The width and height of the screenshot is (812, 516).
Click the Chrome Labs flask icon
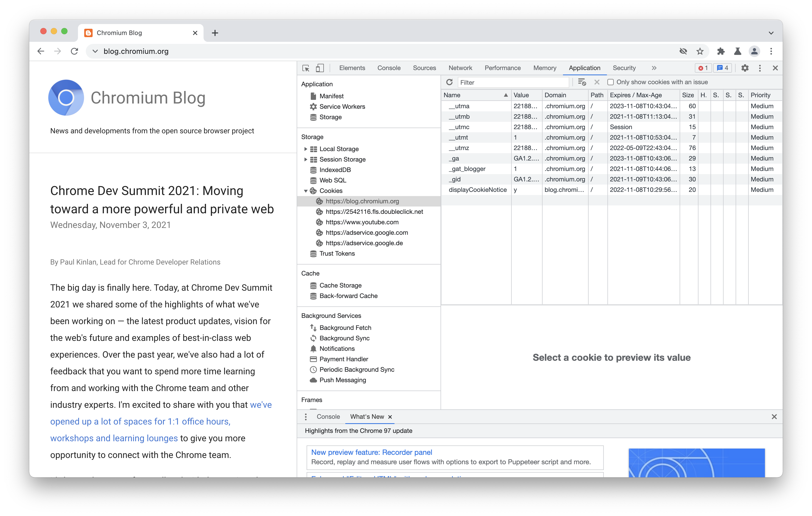pyautogui.click(x=737, y=51)
